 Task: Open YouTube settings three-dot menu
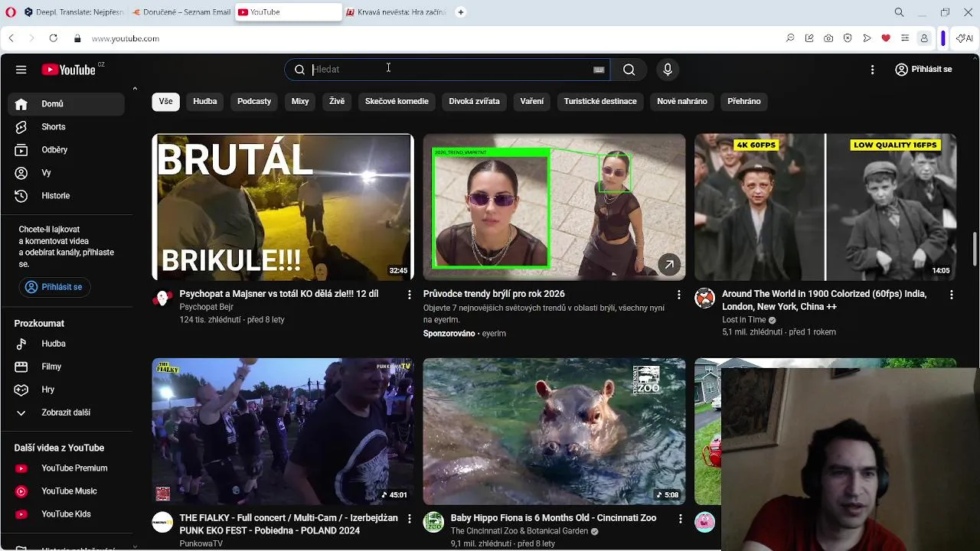pyautogui.click(x=872, y=70)
